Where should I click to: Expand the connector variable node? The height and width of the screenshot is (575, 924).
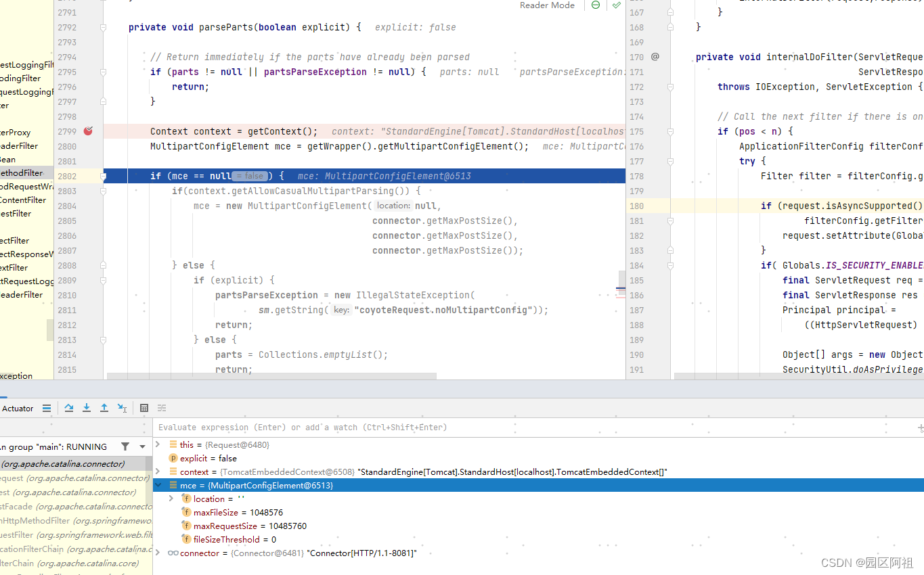[x=158, y=553]
